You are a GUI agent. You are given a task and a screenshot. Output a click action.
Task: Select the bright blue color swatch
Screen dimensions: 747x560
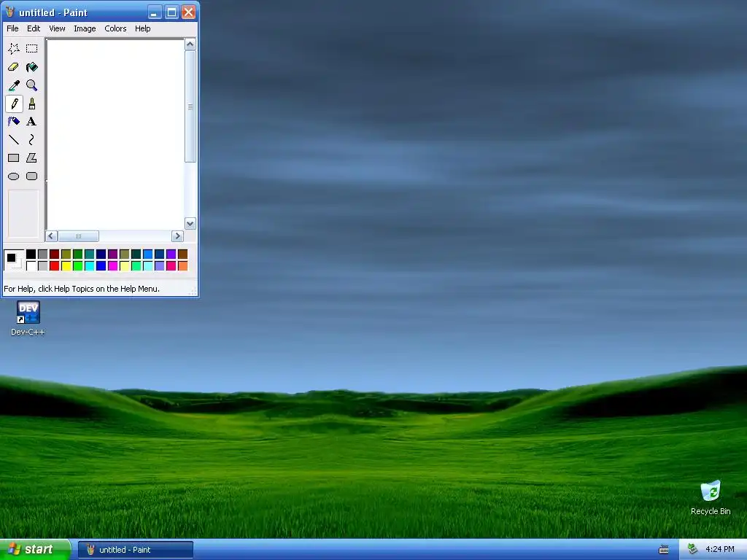pyautogui.click(x=101, y=265)
